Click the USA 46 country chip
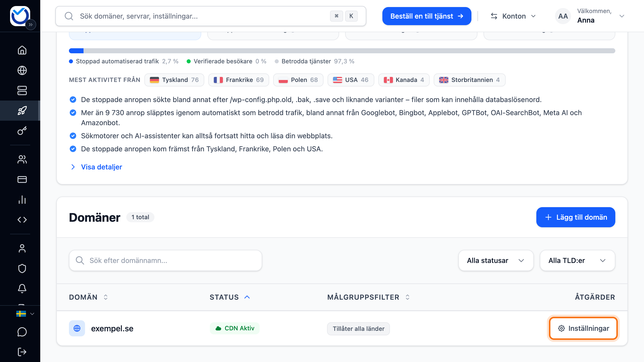644x362 pixels. tap(351, 80)
